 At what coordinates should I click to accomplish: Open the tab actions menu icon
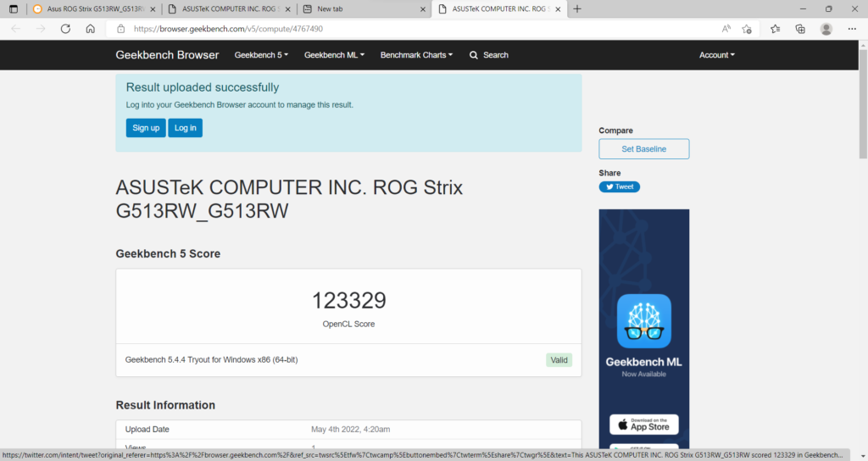pos(14,8)
